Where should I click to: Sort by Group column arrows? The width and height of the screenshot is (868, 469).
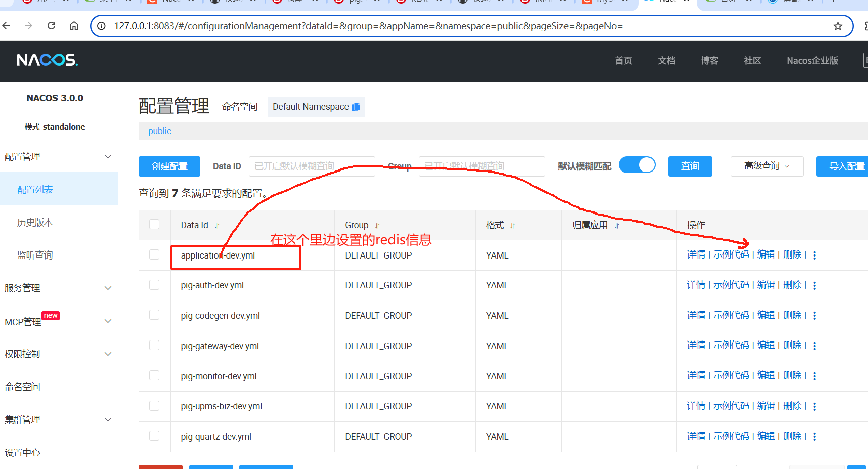(377, 226)
